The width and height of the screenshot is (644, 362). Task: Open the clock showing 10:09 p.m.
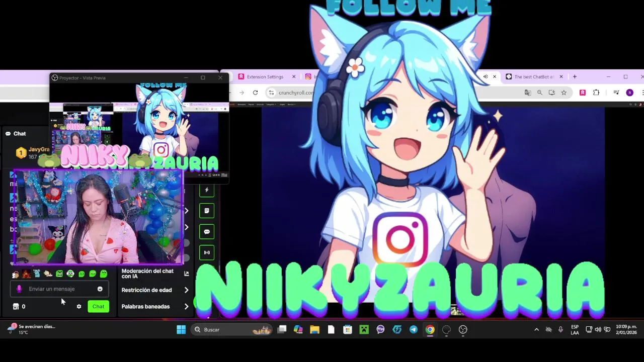click(x=626, y=330)
